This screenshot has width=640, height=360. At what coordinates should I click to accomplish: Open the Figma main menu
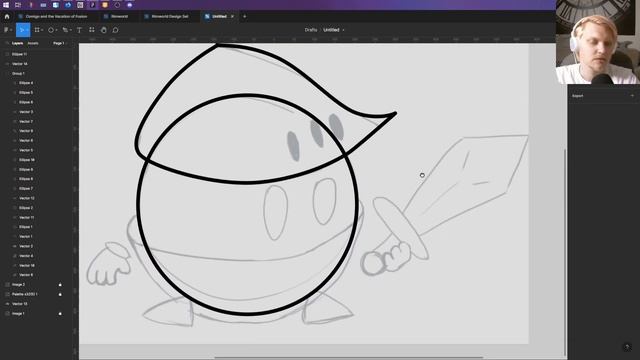tap(6, 30)
